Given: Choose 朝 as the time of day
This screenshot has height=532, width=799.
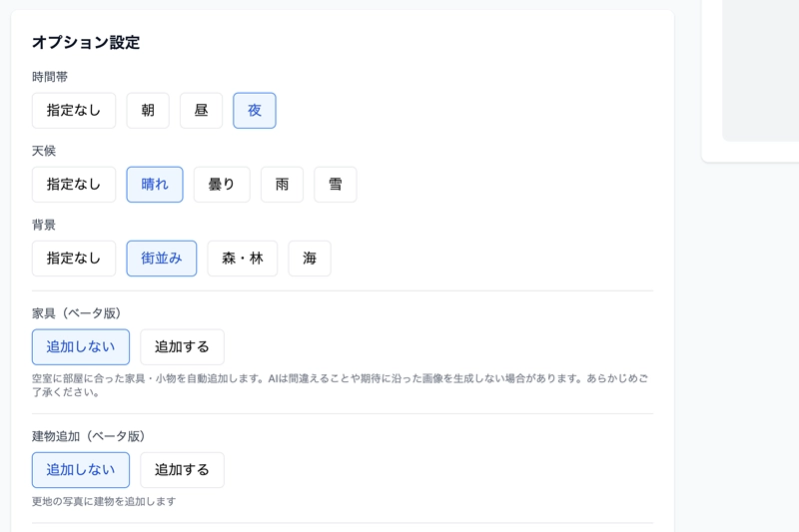Looking at the screenshot, I should pyautogui.click(x=148, y=111).
